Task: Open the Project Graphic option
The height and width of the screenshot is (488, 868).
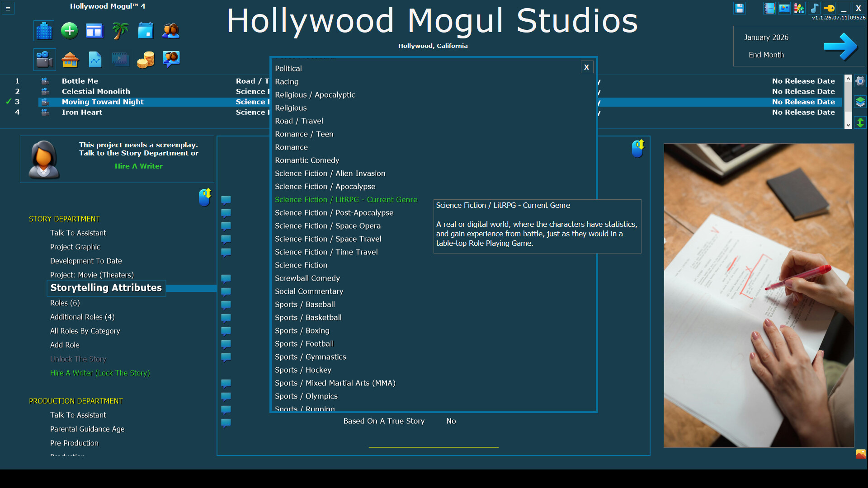Action: (75, 247)
